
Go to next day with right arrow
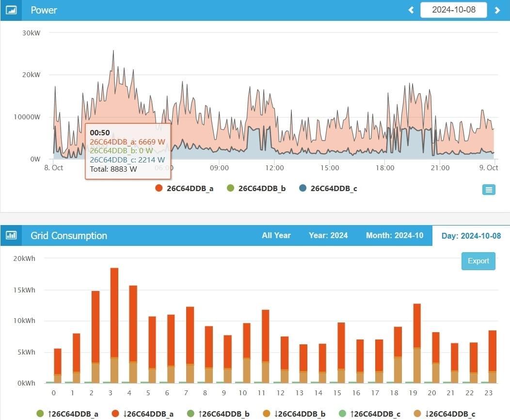[x=497, y=10]
